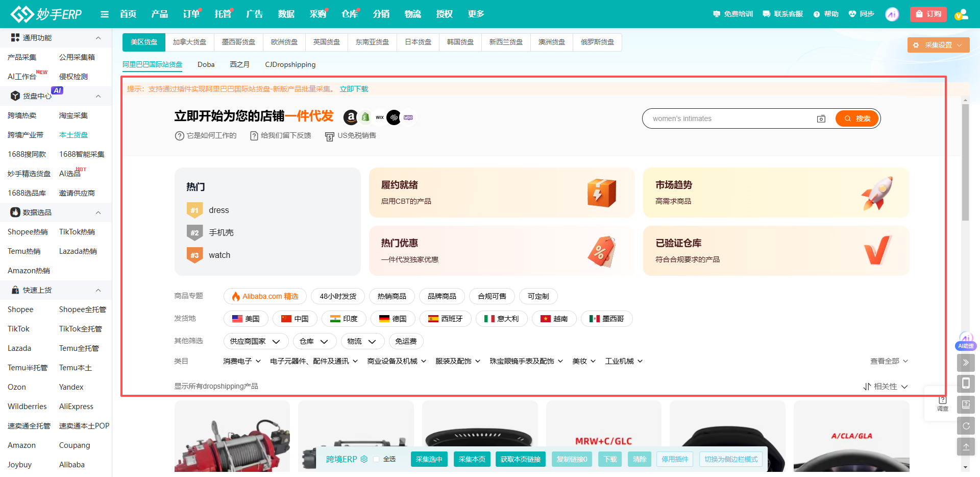
Task: Open the CJDropshipping sub-tab
Action: coord(290,64)
